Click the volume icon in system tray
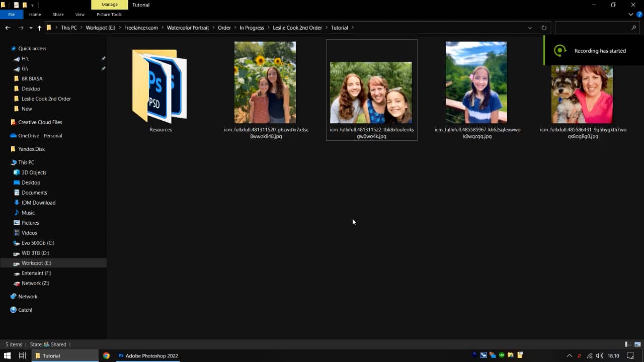Viewport: 644px width, 362px height. click(599, 355)
